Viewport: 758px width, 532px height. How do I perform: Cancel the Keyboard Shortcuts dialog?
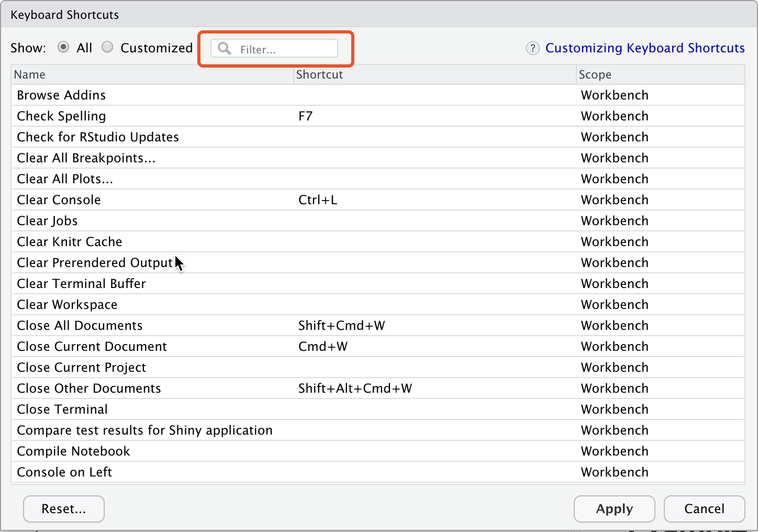(704, 509)
